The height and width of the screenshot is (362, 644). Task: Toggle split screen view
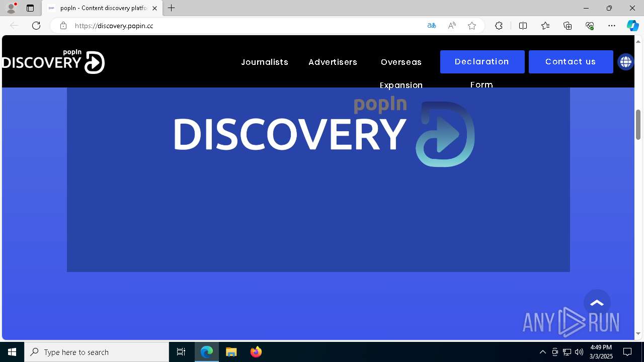523,26
